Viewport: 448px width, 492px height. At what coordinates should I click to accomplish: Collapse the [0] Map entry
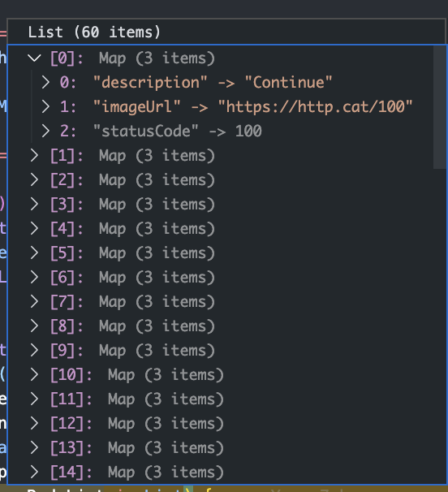pos(34,58)
